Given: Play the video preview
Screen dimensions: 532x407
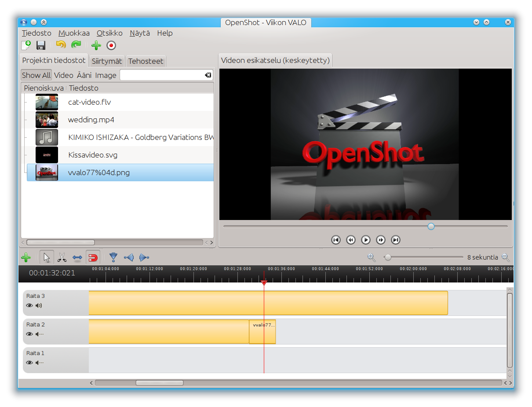Looking at the screenshot, I should (366, 240).
